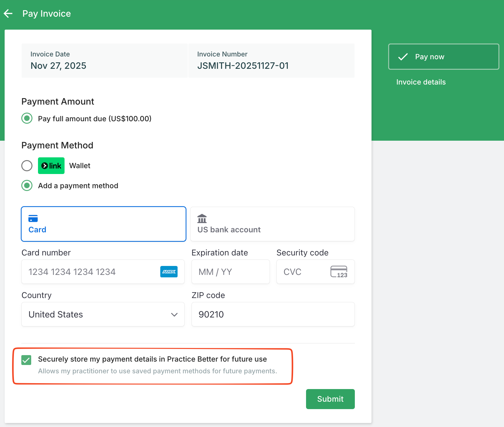Click the ZIP code field
The height and width of the screenshot is (427, 504).
coord(273,314)
